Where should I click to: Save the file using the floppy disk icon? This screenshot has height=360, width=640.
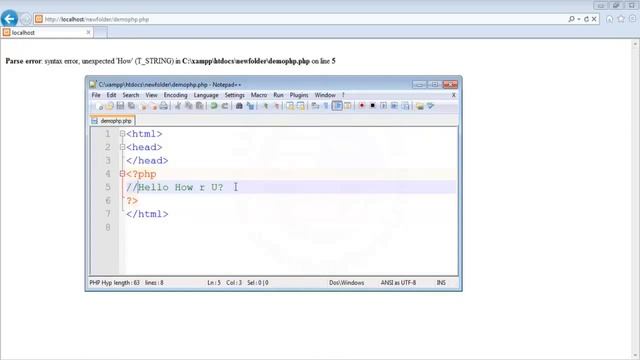120,106
